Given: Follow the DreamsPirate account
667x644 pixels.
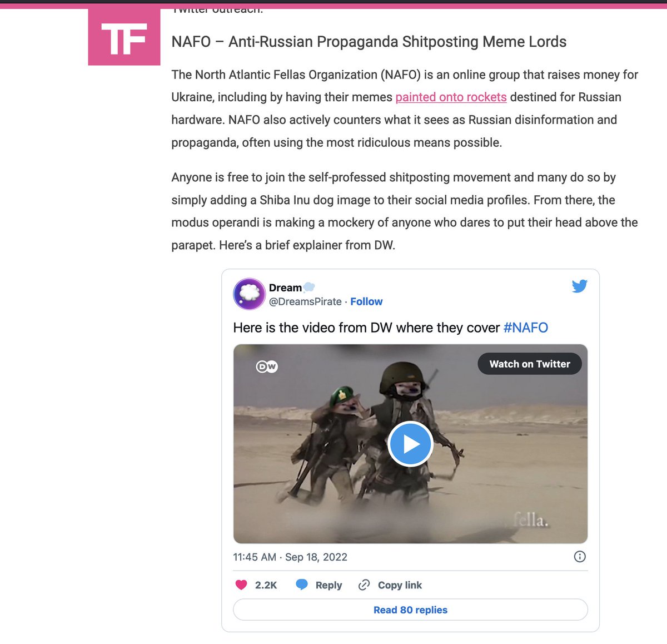Looking at the screenshot, I should click(x=366, y=301).
